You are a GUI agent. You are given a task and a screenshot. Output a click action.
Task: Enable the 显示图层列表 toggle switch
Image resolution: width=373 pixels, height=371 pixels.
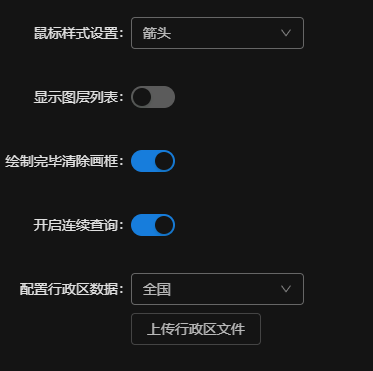[x=153, y=97]
